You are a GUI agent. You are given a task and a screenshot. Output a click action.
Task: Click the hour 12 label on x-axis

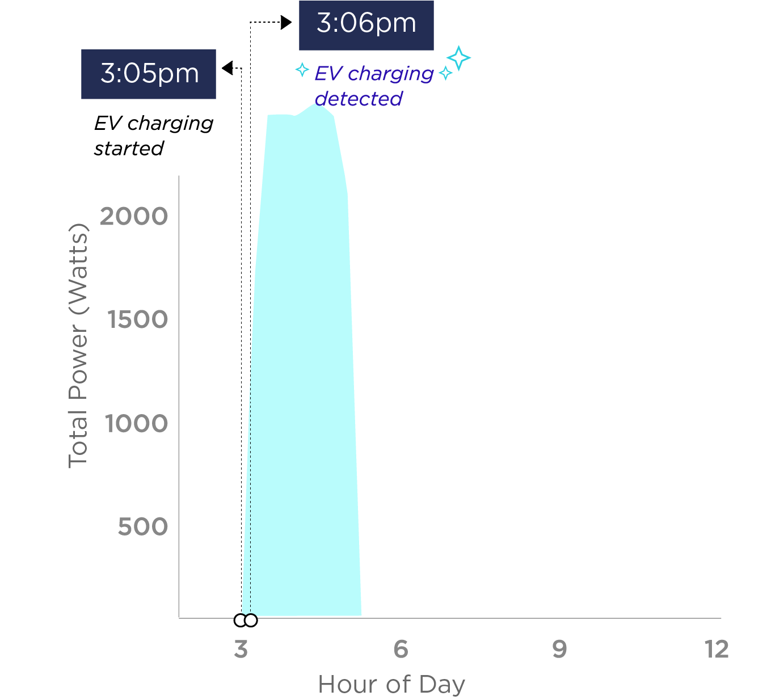[717, 649]
